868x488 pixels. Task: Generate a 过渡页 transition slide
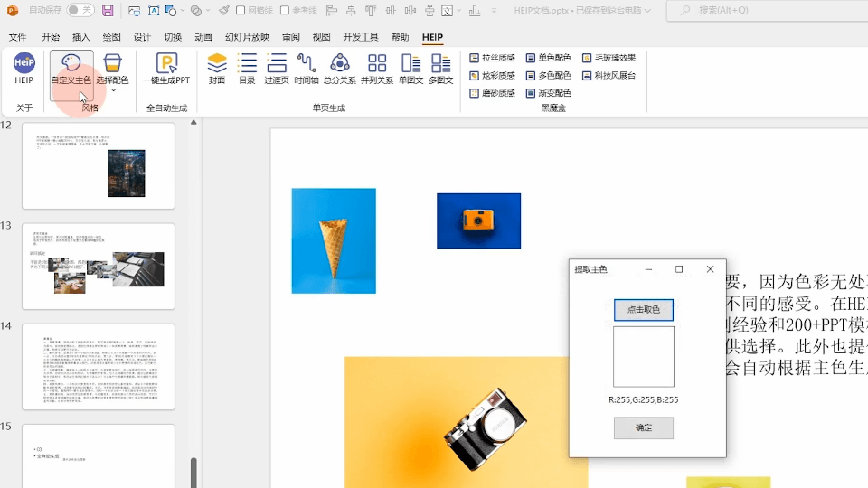(x=277, y=70)
